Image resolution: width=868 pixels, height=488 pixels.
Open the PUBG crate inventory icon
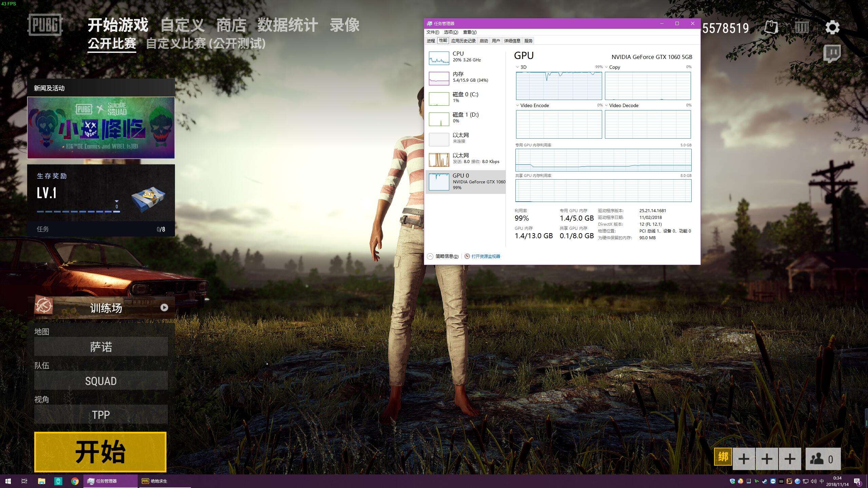coord(802,27)
